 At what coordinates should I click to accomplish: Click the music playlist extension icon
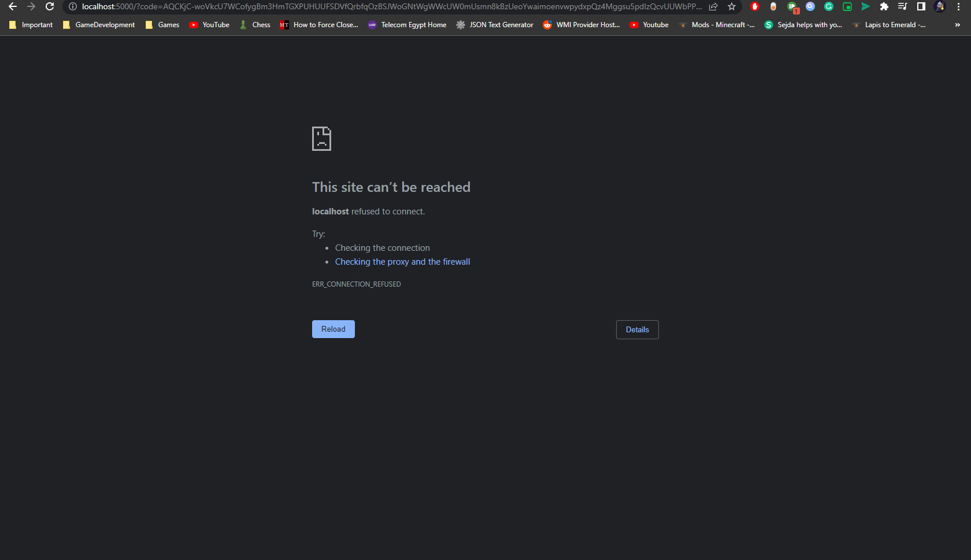[x=902, y=7]
